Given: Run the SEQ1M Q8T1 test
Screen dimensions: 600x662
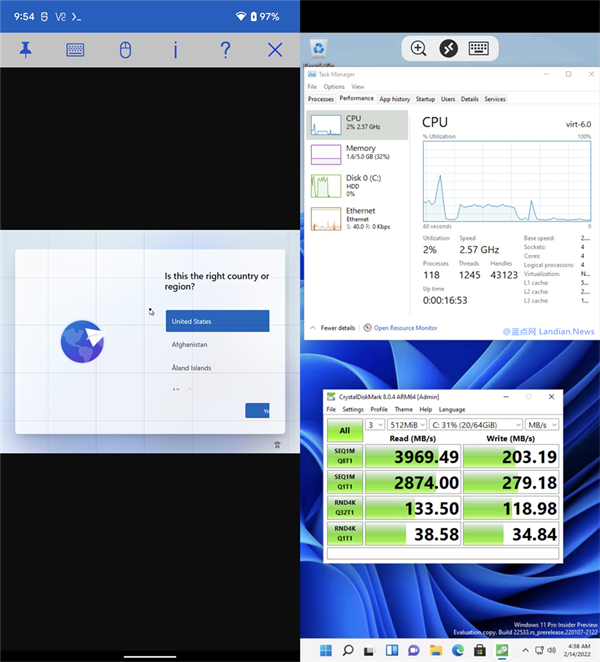Looking at the screenshot, I should (345, 456).
